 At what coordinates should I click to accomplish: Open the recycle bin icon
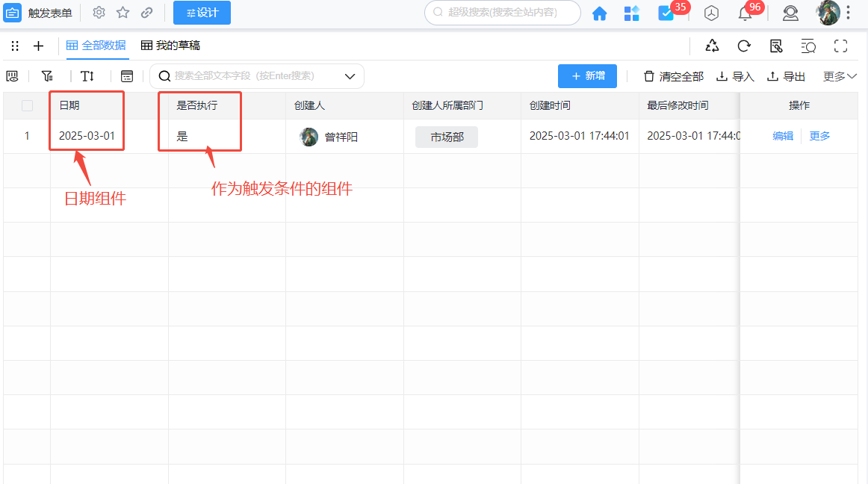(x=713, y=46)
